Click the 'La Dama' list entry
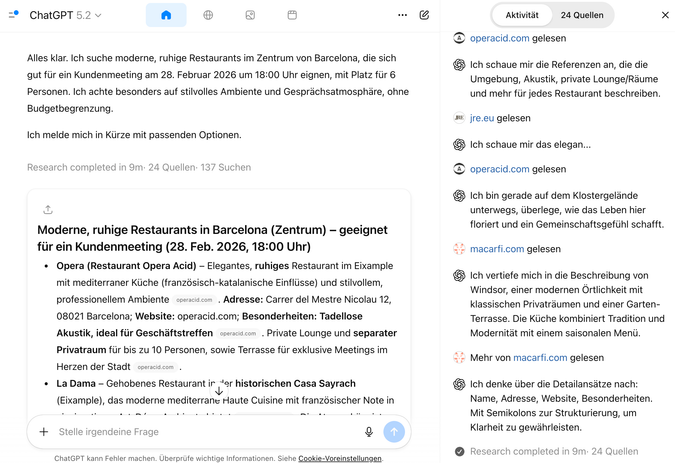This screenshot has height=463, width=675. click(x=76, y=383)
